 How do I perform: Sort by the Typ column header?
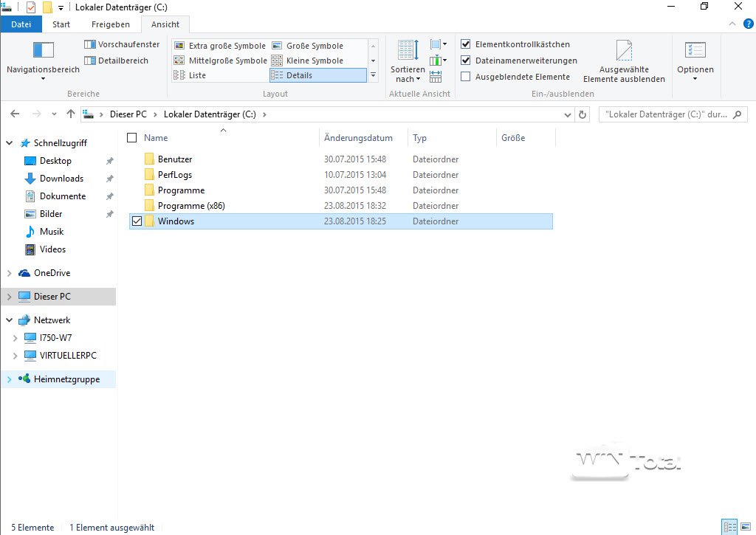tap(419, 138)
